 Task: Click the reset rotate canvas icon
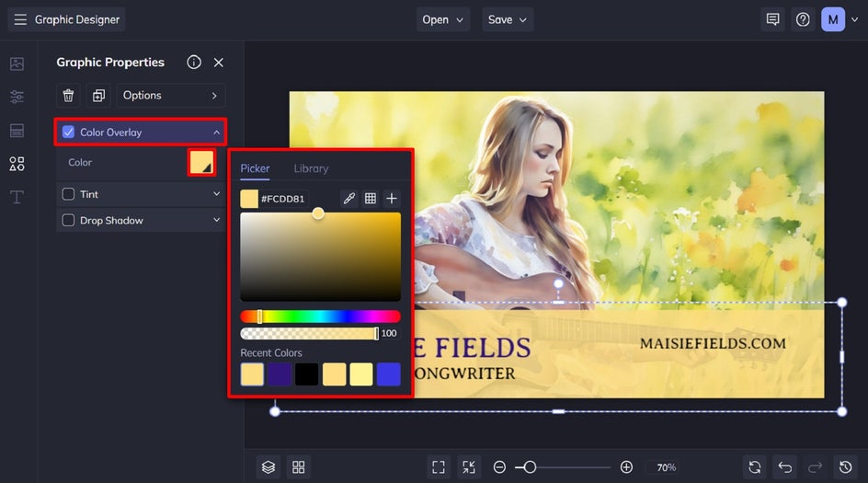click(x=755, y=467)
